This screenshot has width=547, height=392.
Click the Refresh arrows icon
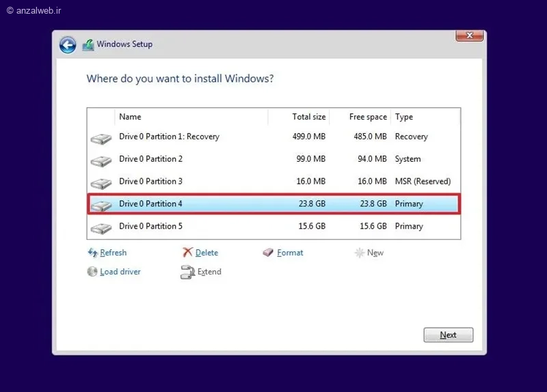[92, 252]
